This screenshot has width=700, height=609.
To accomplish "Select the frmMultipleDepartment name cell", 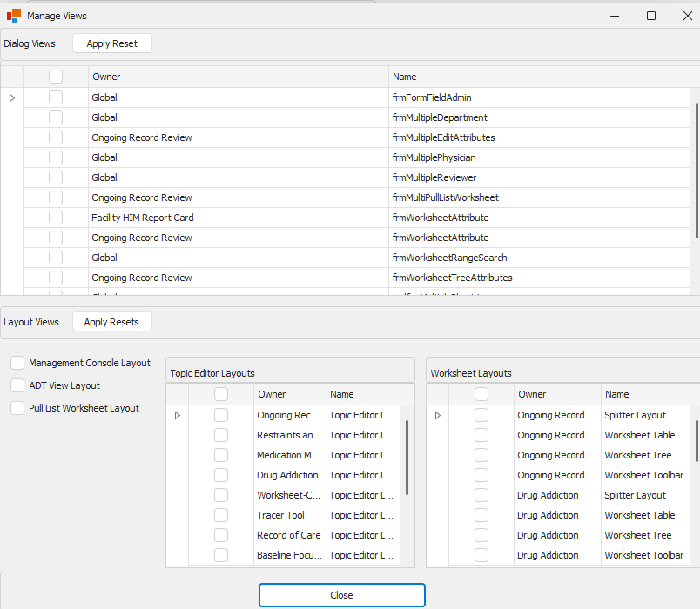I will (539, 117).
